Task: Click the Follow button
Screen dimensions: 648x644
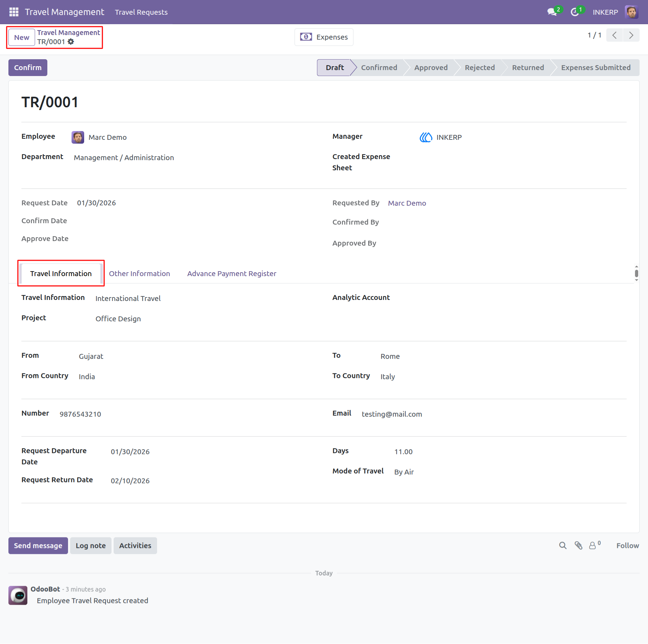Action: [628, 546]
